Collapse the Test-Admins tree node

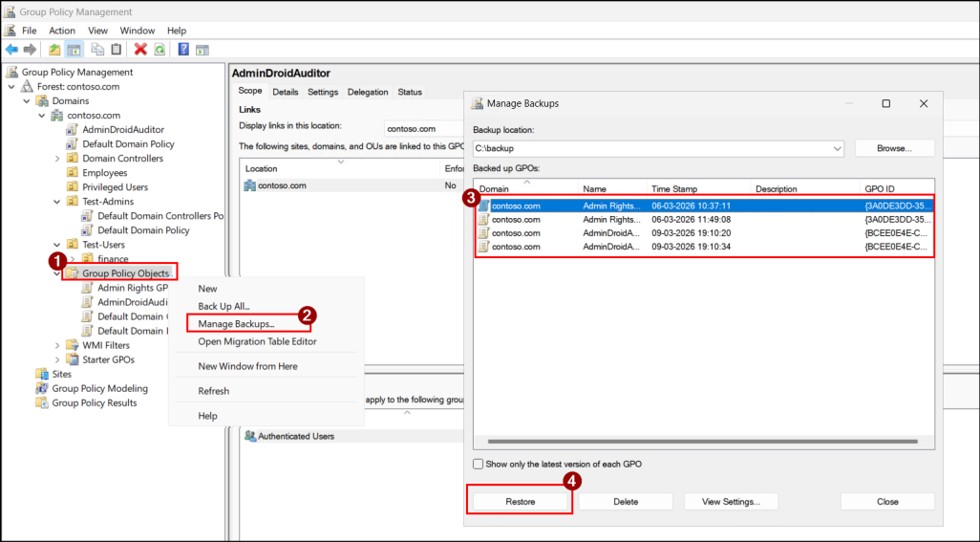coord(57,202)
